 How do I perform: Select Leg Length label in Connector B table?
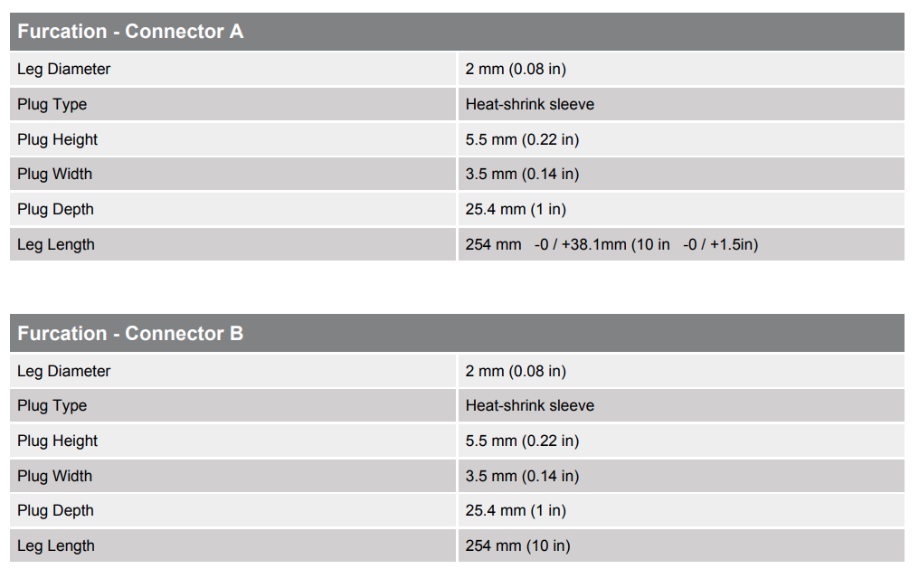tap(56, 545)
